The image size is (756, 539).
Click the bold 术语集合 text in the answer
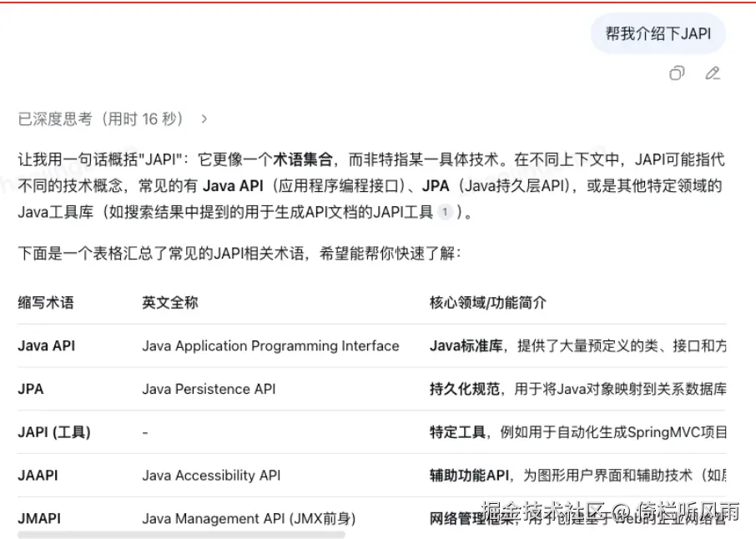tap(303, 159)
